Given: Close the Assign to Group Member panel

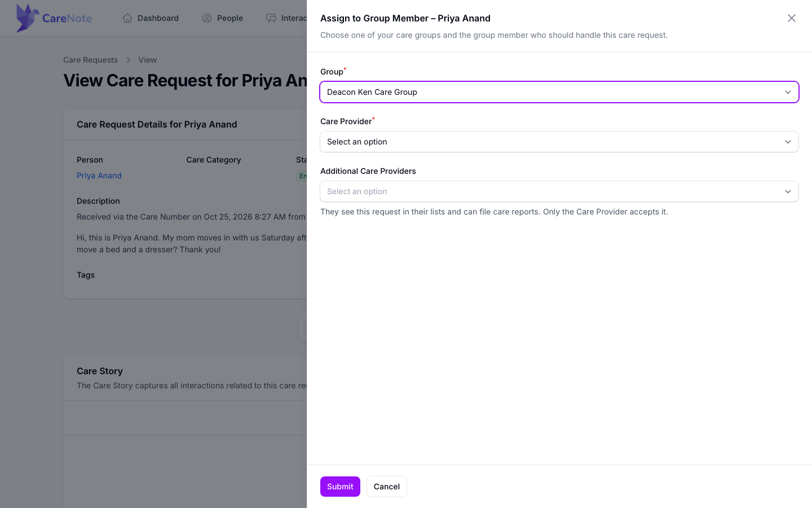Looking at the screenshot, I should click(792, 18).
